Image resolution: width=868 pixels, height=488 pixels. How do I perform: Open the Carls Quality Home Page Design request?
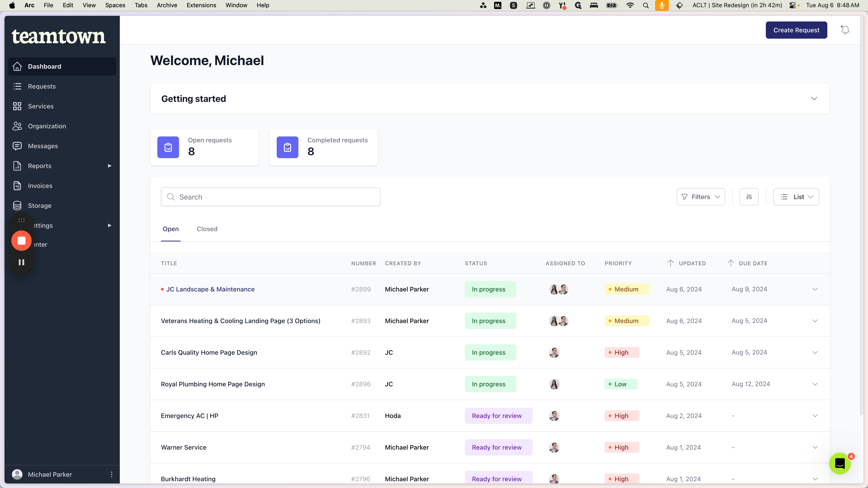(x=209, y=352)
